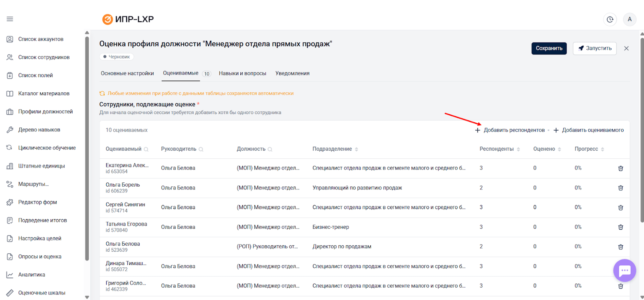Delete the Татьяна Егорова row via trash icon
This screenshot has height=300, width=644.
point(621,227)
